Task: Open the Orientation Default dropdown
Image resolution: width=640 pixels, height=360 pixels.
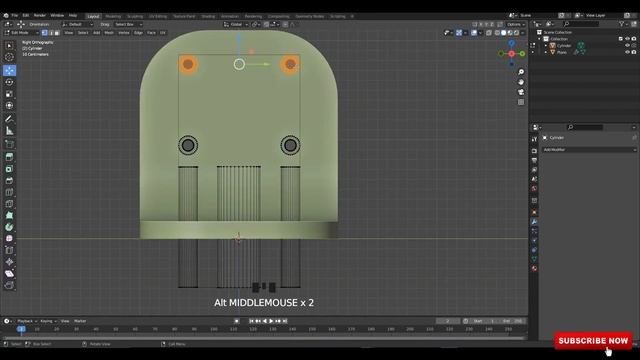Action: click(x=78, y=24)
